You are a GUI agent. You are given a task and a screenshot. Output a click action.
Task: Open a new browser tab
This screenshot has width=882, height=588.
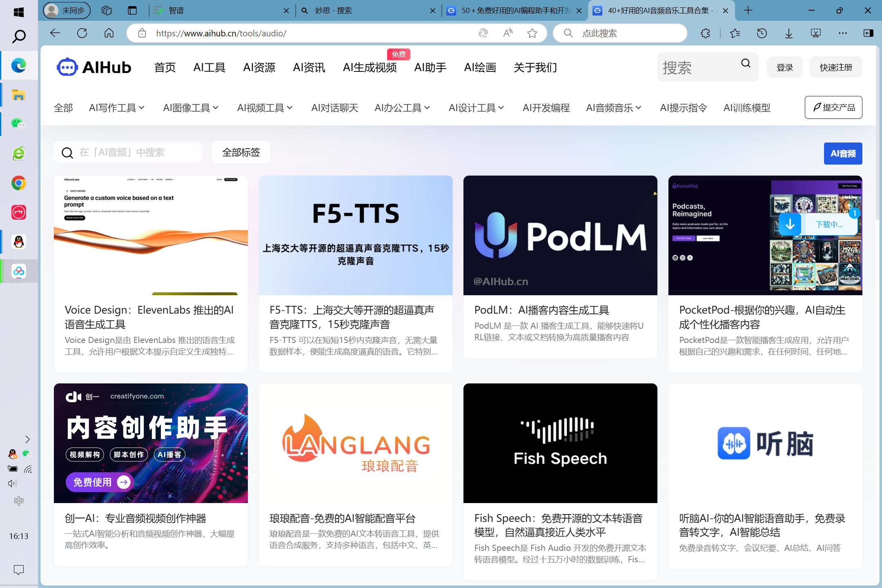tap(748, 11)
